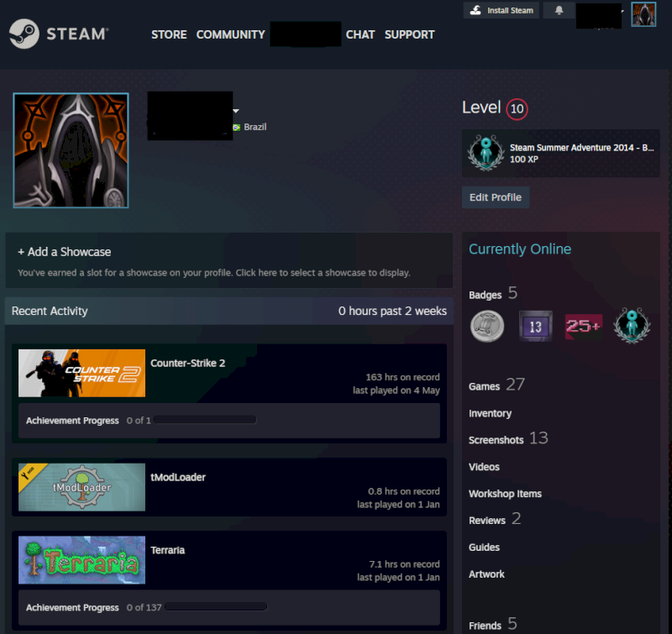Click the Level label text

pyautogui.click(x=481, y=107)
